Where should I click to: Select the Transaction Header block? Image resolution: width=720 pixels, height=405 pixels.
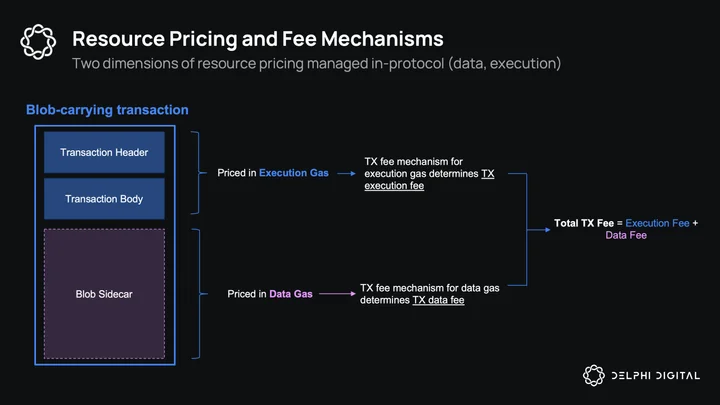point(104,152)
